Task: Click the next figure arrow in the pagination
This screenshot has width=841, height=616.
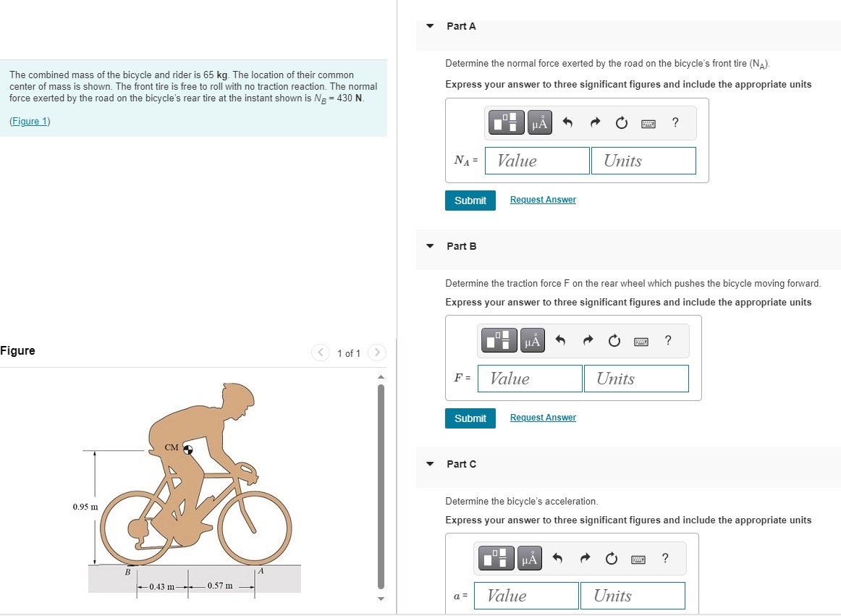Action: [377, 353]
